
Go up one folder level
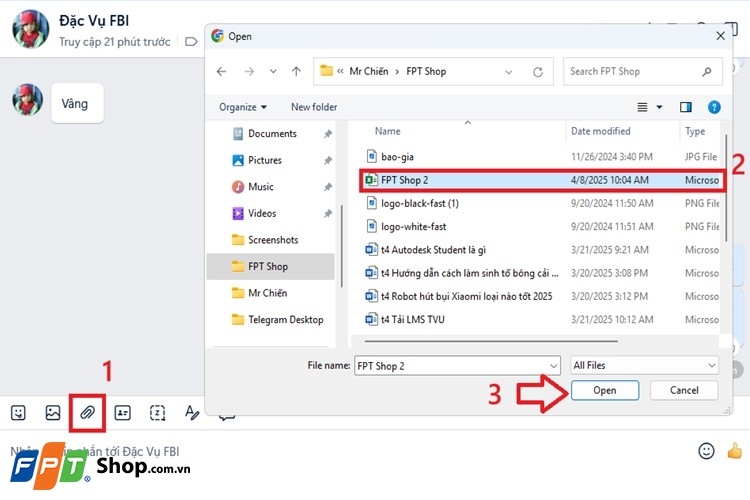click(296, 72)
